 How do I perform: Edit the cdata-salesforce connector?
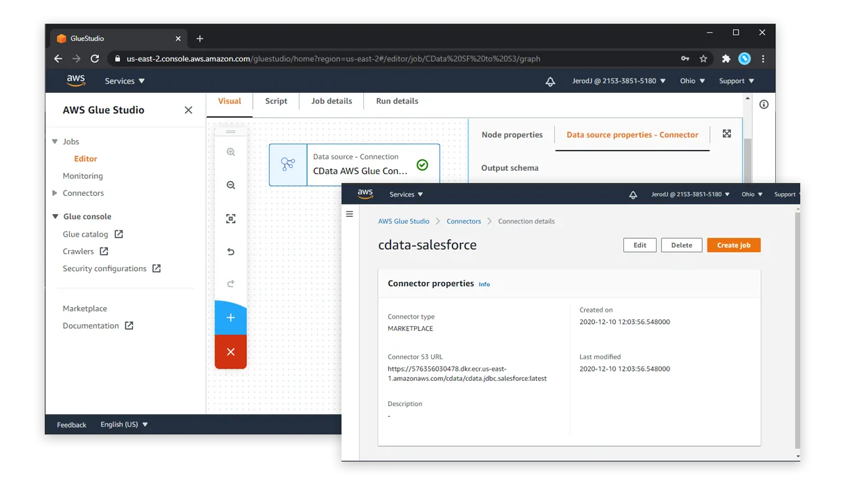(x=639, y=245)
